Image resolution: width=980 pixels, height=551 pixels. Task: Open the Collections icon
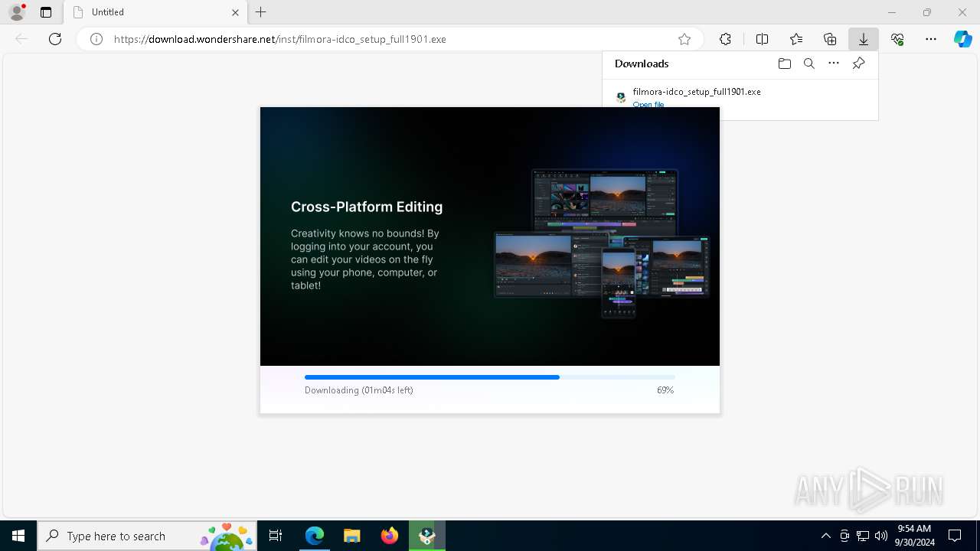tap(830, 39)
